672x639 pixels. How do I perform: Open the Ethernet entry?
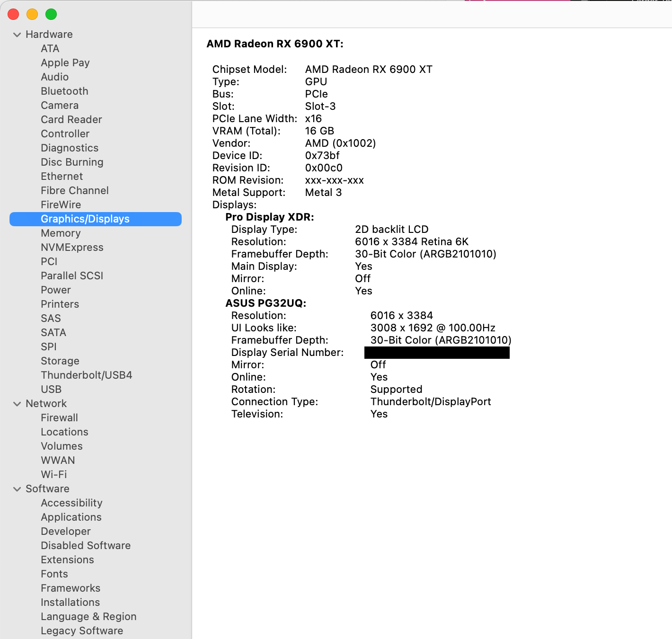click(62, 177)
